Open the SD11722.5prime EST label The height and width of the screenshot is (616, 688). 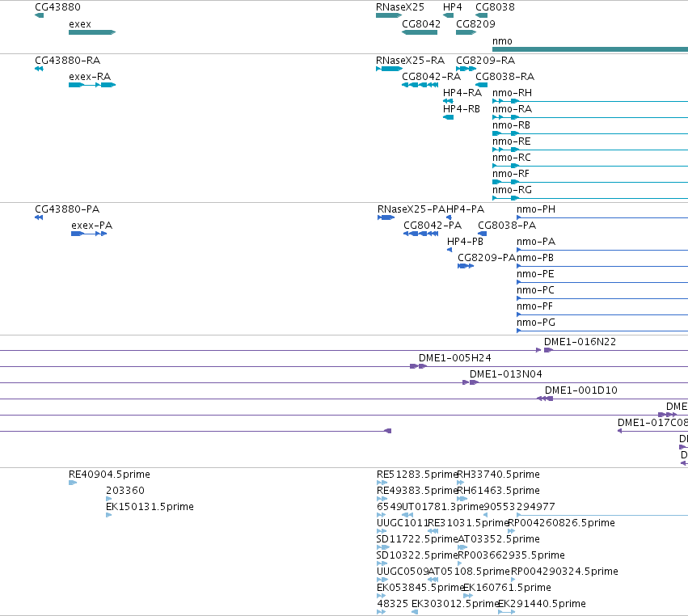click(x=417, y=539)
